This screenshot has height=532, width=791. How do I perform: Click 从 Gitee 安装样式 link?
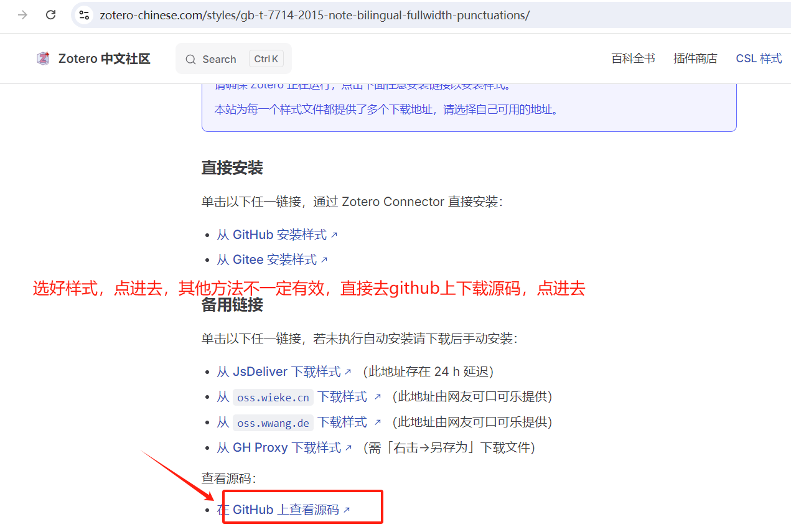(x=272, y=259)
